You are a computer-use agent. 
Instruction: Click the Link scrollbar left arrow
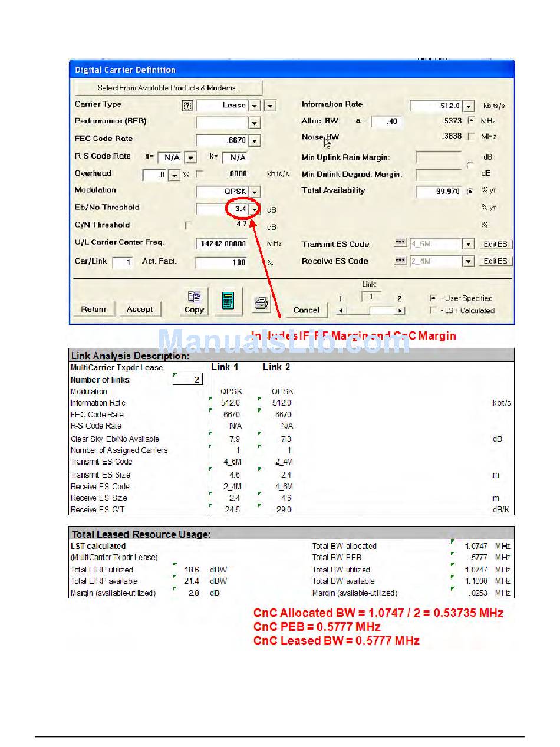341,311
